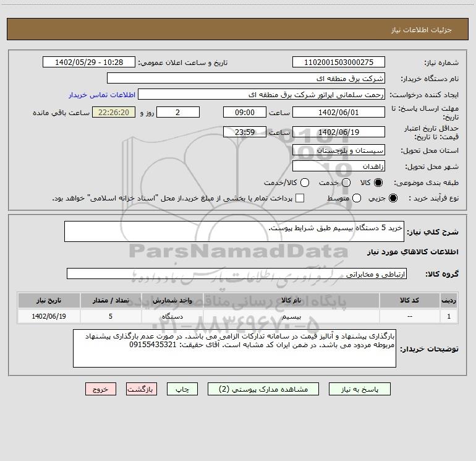
Task: Click the ردیف column header
Action: point(449,300)
